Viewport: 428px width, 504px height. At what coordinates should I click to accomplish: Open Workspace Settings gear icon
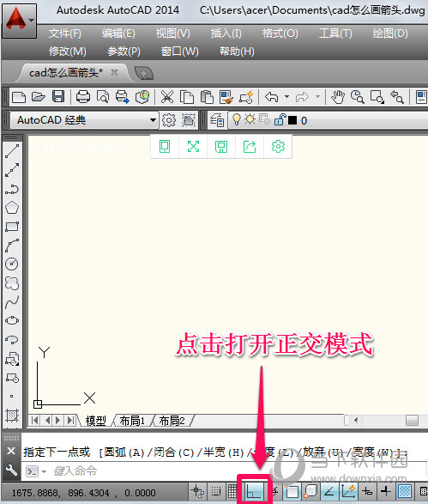pyautogui.click(x=169, y=120)
